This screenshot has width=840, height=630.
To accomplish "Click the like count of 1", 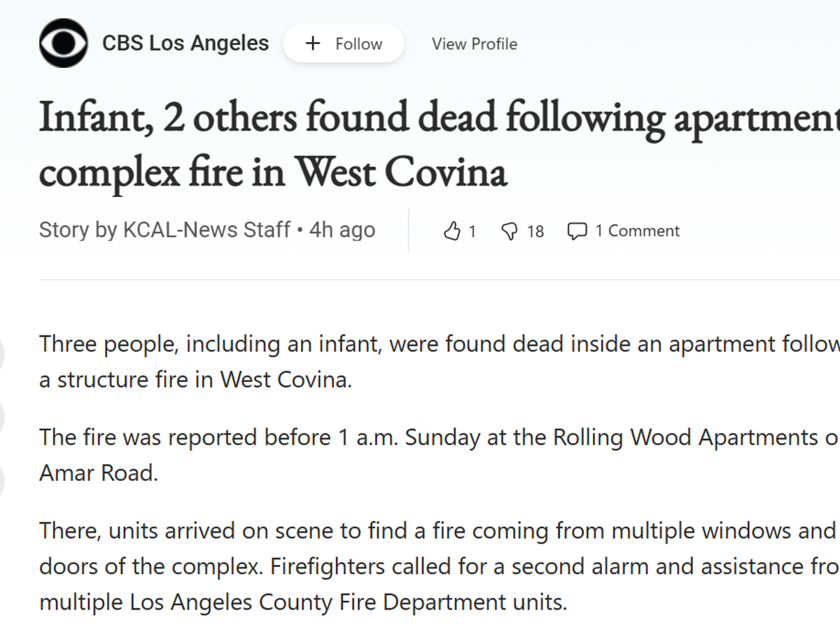I will [x=472, y=231].
